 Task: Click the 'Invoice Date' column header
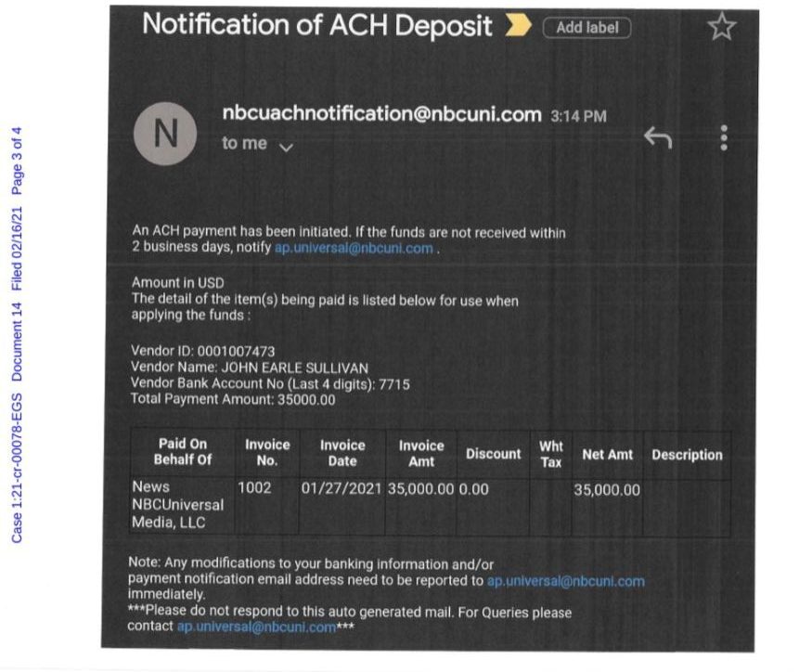coord(342,453)
